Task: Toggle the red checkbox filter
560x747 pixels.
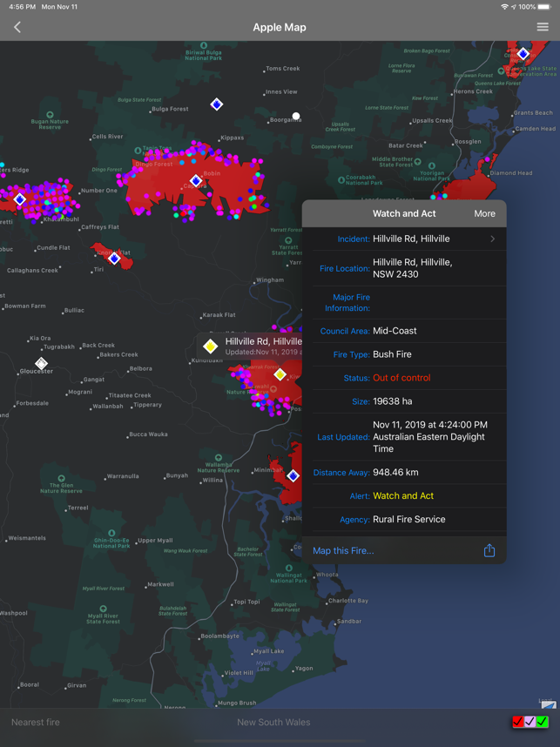Action: [x=518, y=722]
